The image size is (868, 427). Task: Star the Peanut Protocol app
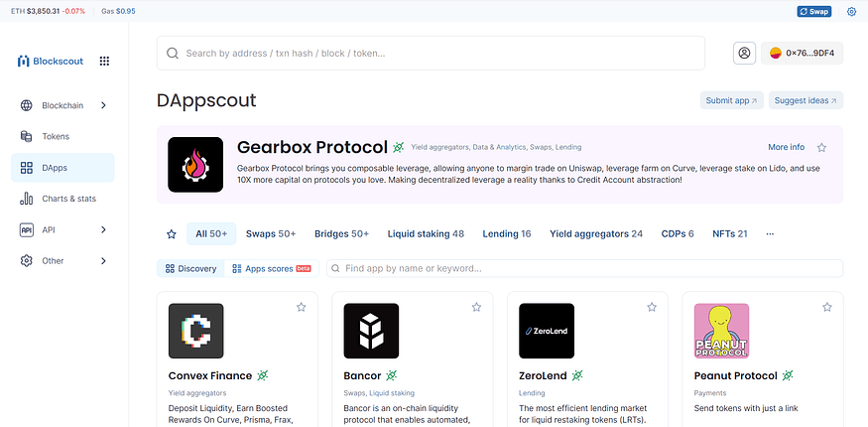click(x=826, y=307)
